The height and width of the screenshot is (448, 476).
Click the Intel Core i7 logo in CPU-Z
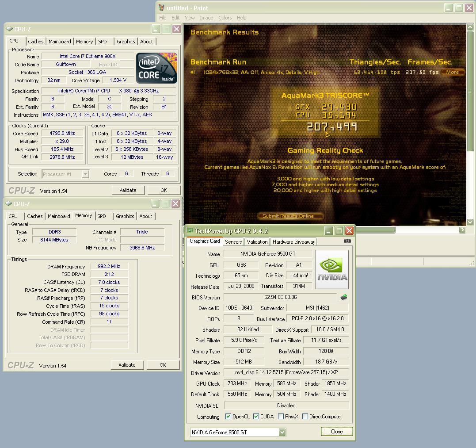[156, 68]
